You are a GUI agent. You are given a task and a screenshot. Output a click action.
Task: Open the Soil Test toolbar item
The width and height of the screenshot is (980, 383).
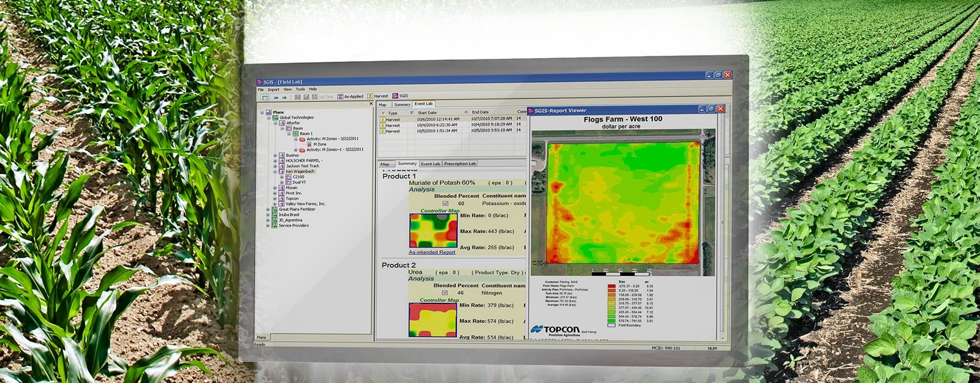pyautogui.click(x=322, y=97)
